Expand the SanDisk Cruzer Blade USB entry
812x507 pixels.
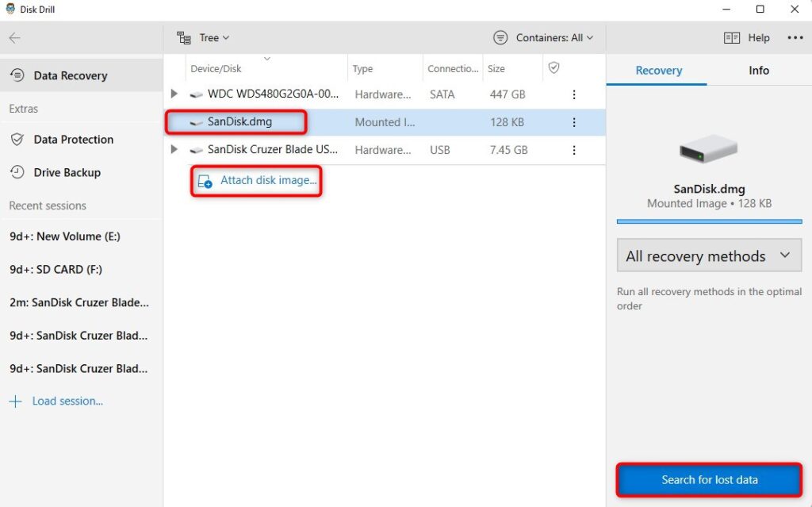click(x=174, y=150)
